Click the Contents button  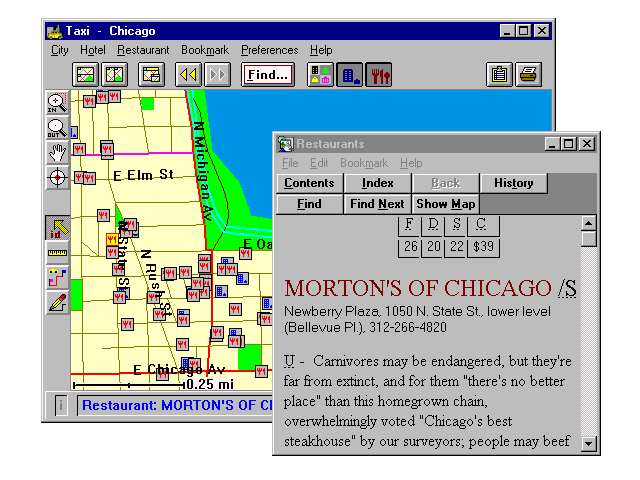tap(309, 183)
